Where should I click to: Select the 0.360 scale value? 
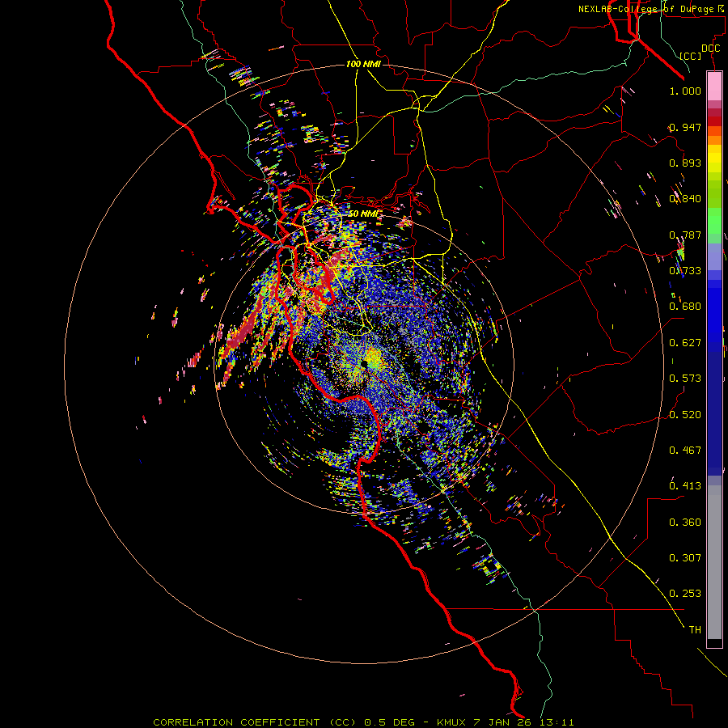[x=685, y=523]
